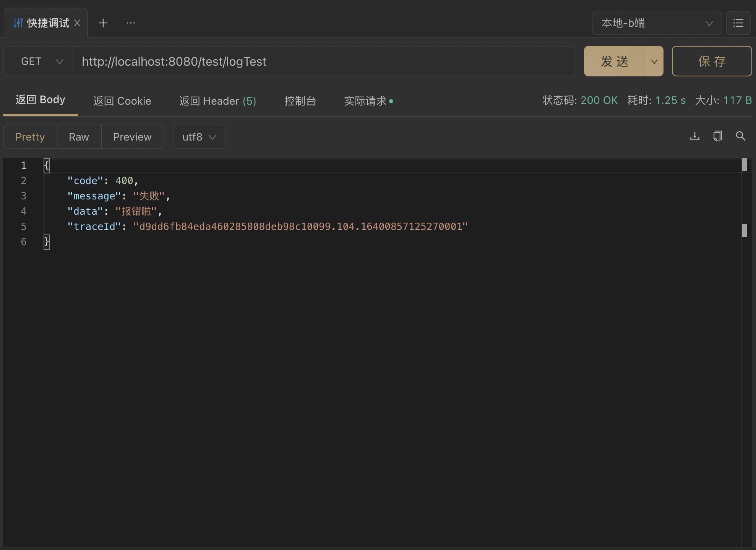Click the 发送 send button
756x550 pixels.
coord(613,61)
